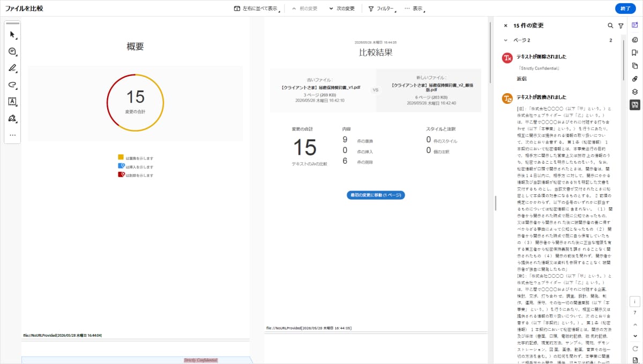
Task: Select the freehand drawing lasso tool
Action: coord(12,85)
